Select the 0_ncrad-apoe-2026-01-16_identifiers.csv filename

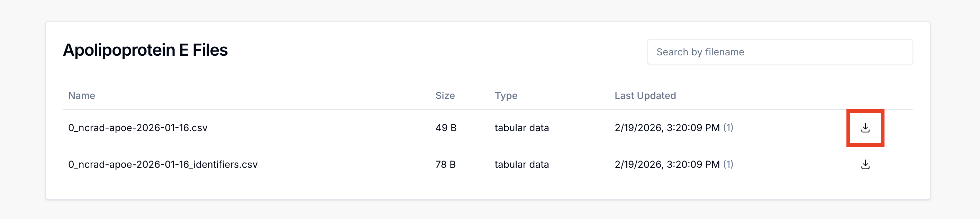[x=163, y=164]
